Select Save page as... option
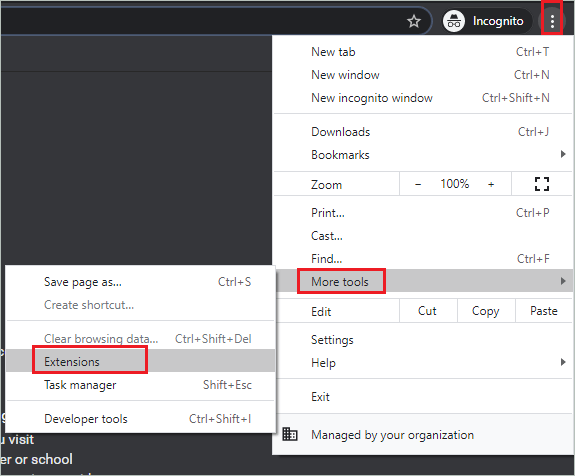Image resolution: width=575 pixels, height=476 pixels. pyautogui.click(x=140, y=282)
